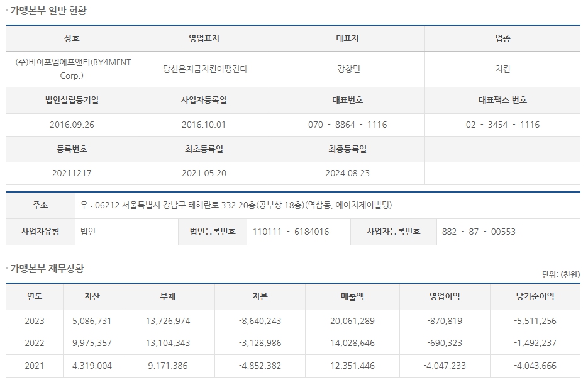Click the 최종등록일 header
The image size is (588, 382).
pos(348,149)
